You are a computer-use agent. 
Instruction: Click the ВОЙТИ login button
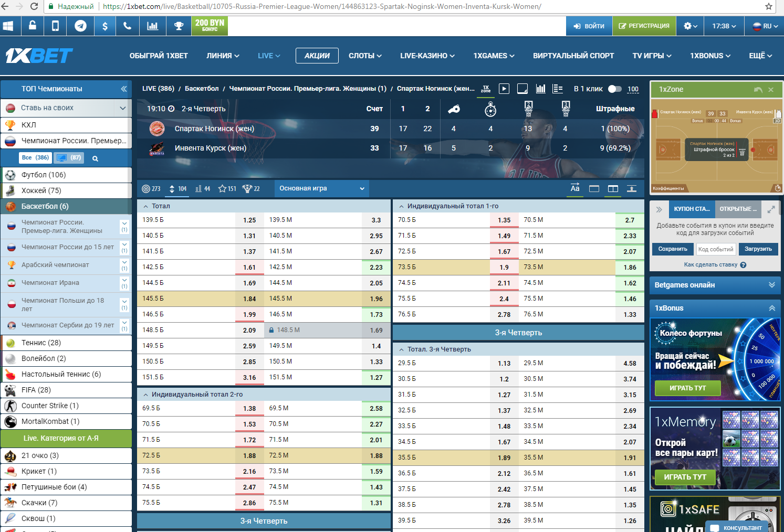[589, 26]
